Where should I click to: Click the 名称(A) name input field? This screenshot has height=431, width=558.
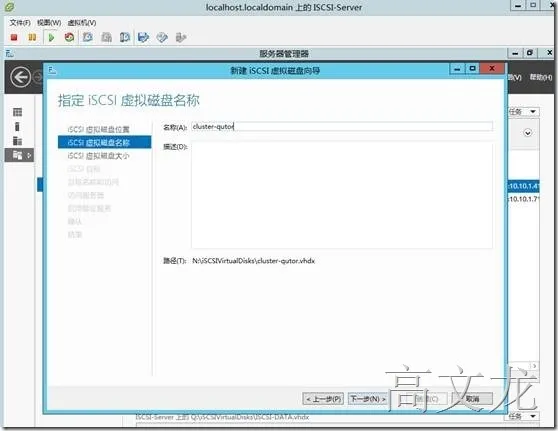[342, 126]
